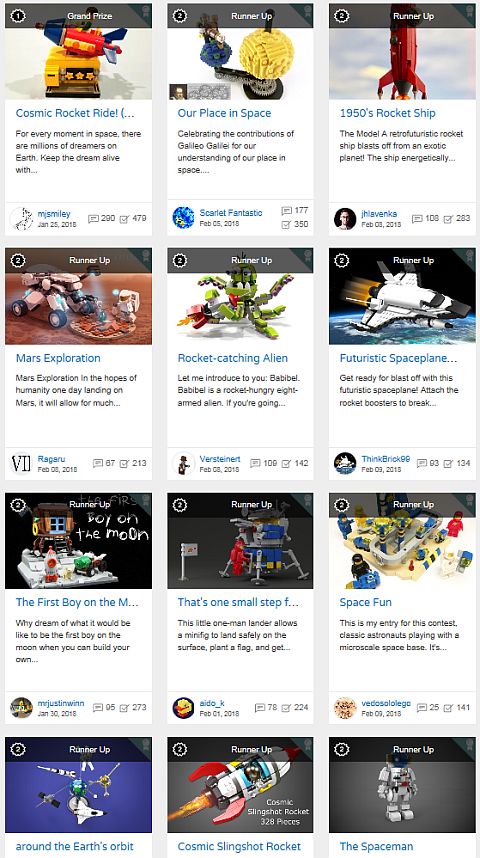Image resolution: width=480 pixels, height=858 pixels.
Task: Click the Grand Prize rank badge number 1
Action: (18, 16)
